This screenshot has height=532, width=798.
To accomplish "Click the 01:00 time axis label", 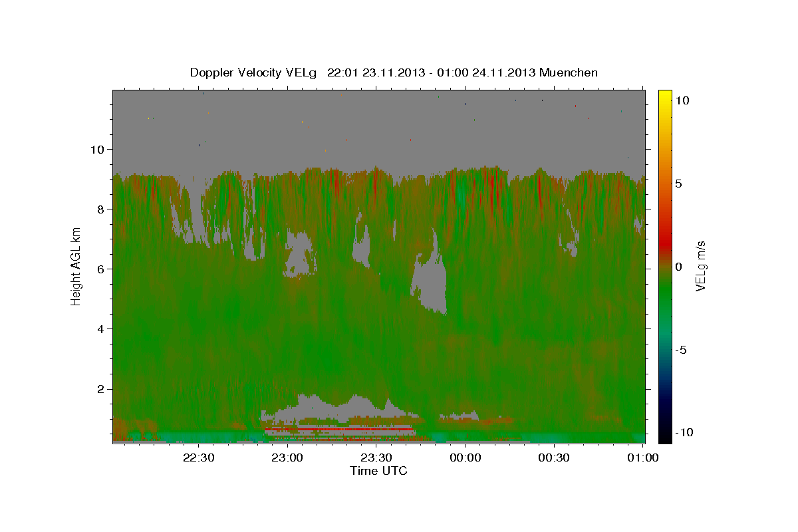I will 643,458.
